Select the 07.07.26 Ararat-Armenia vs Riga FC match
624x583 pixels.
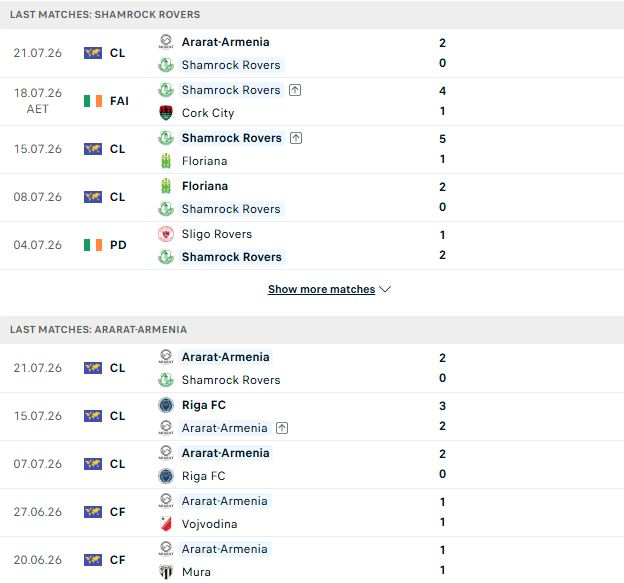(x=312, y=464)
